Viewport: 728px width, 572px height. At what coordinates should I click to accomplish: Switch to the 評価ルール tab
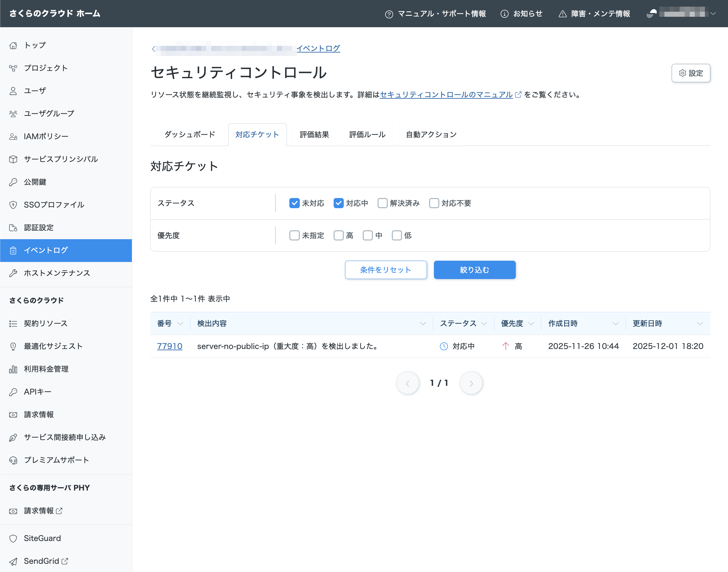click(367, 135)
